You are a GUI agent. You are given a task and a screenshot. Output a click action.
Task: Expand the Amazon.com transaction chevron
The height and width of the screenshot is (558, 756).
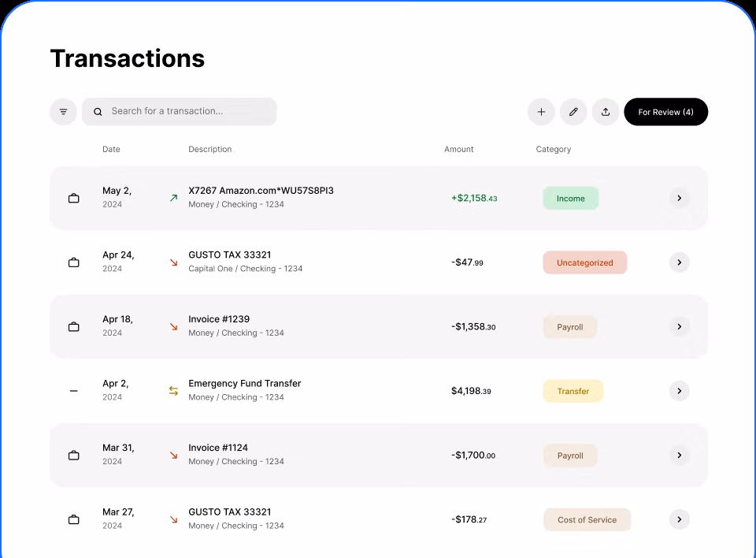pyautogui.click(x=679, y=198)
